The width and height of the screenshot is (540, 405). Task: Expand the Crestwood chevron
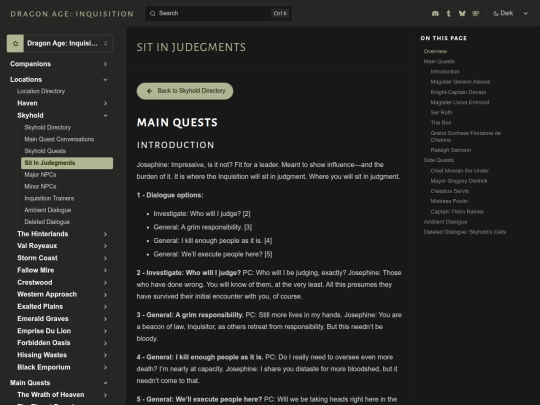tap(105, 282)
